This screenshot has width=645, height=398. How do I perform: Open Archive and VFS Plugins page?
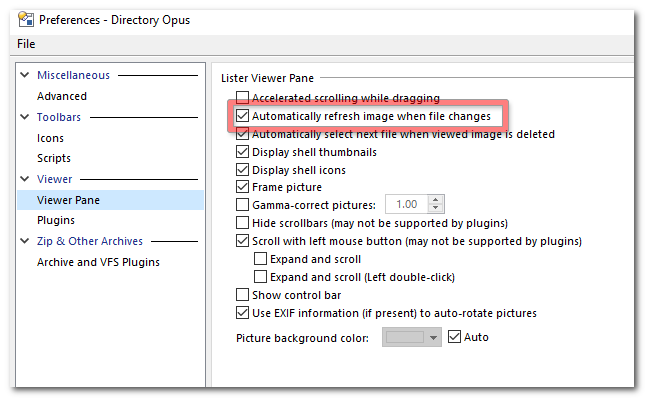click(98, 262)
